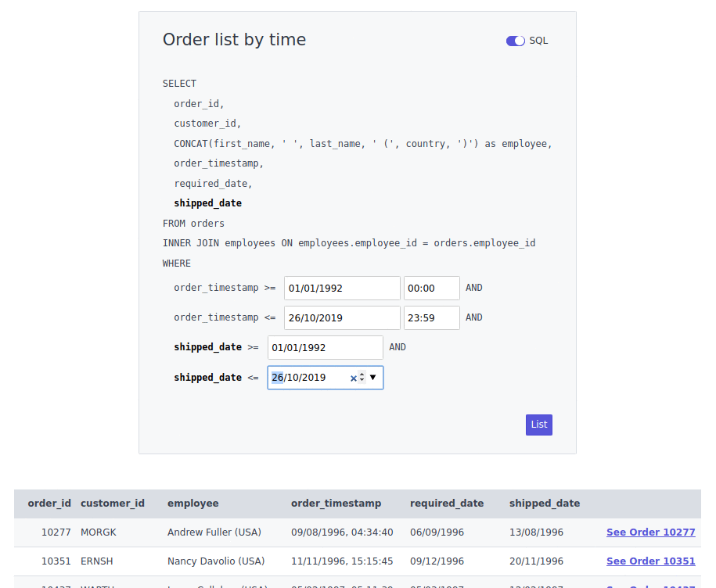This screenshot has height=588, width=716.
Task: Open See Order 10277 link
Action: [x=651, y=532]
